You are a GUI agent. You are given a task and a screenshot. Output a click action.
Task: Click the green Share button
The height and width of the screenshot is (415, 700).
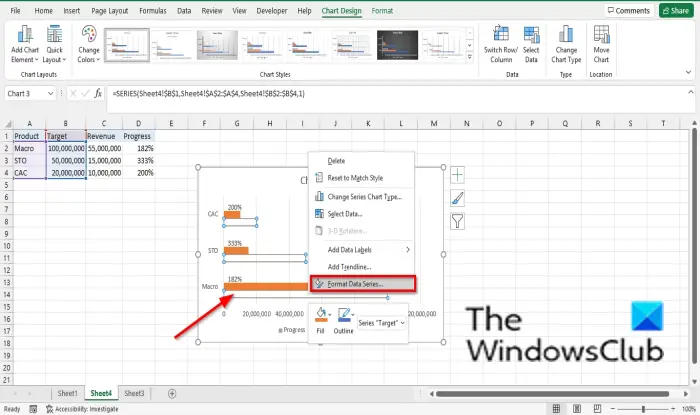pos(676,10)
